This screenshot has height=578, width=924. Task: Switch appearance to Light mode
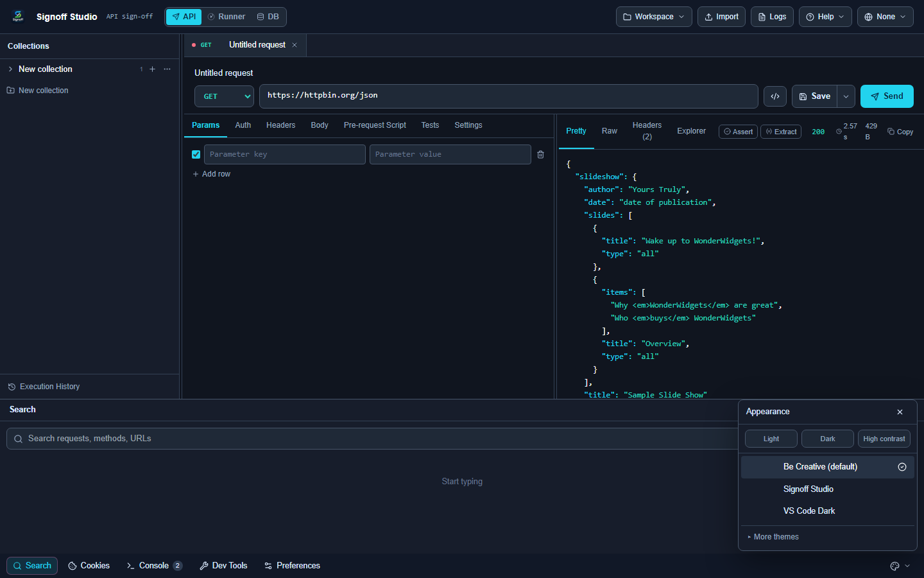pos(771,439)
